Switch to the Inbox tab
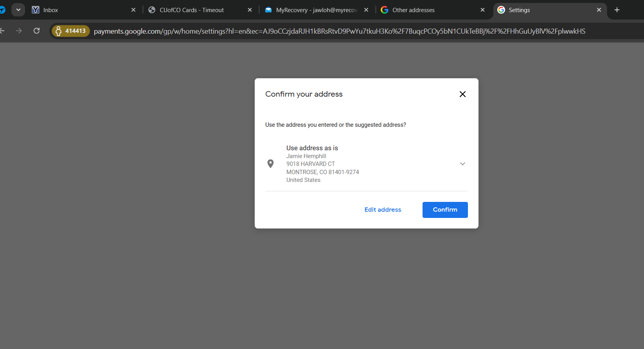The image size is (644, 349). (x=78, y=10)
